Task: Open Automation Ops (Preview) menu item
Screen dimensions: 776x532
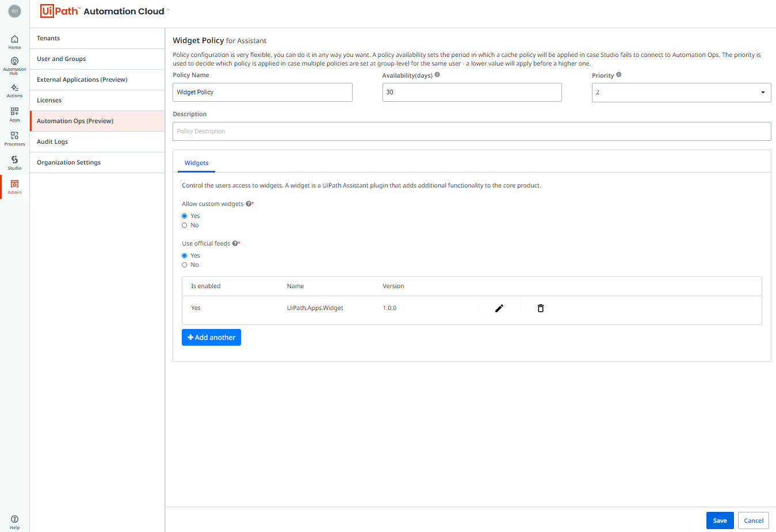Action: (x=97, y=121)
